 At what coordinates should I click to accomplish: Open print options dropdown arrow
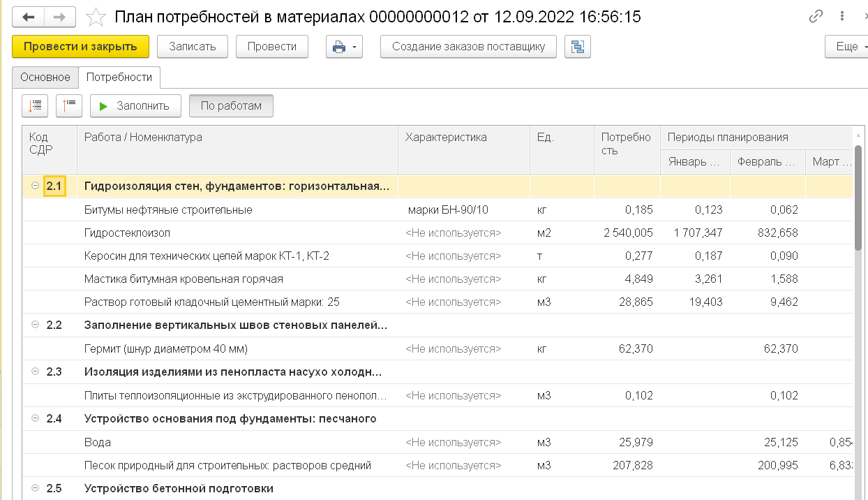pos(354,47)
